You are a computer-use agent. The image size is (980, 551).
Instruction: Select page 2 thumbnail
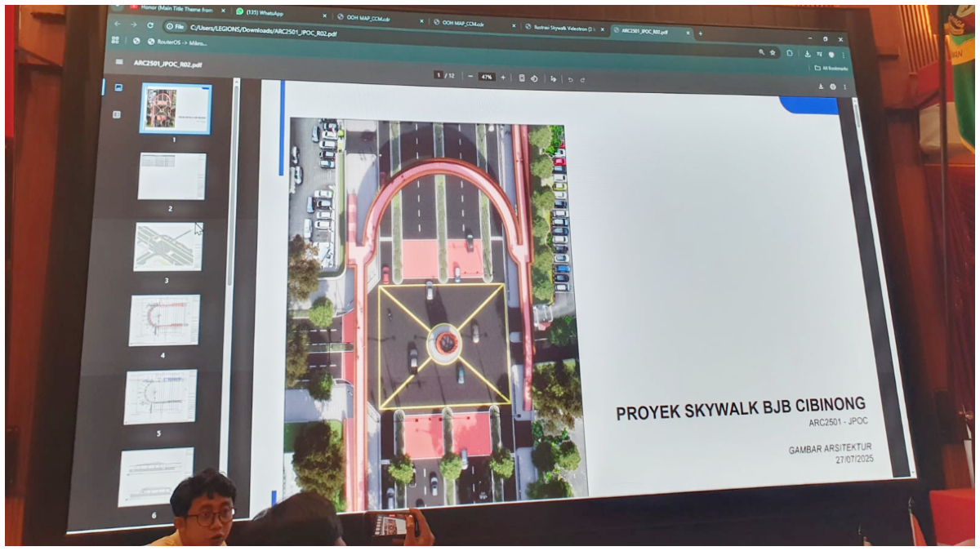click(171, 176)
